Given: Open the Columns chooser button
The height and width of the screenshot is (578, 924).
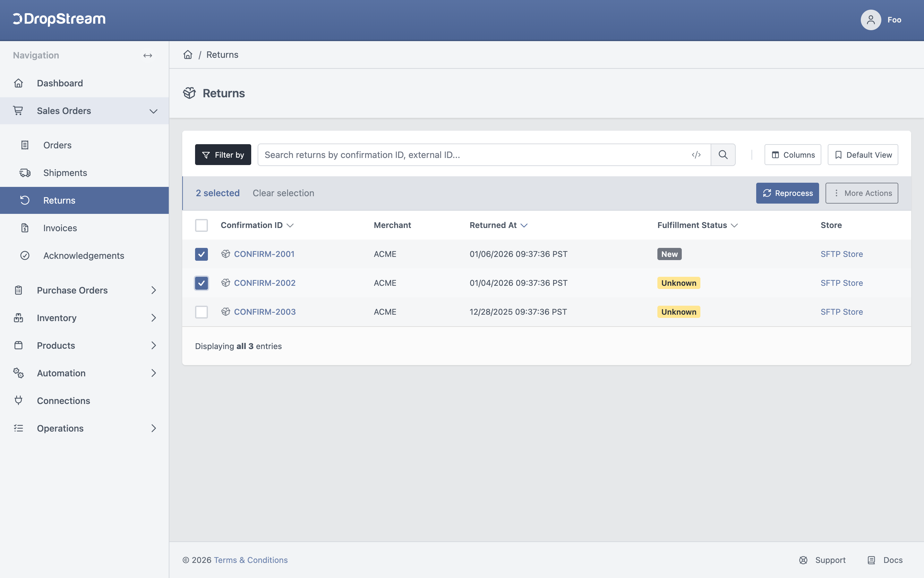Looking at the screenshot, I should (793, 155).
